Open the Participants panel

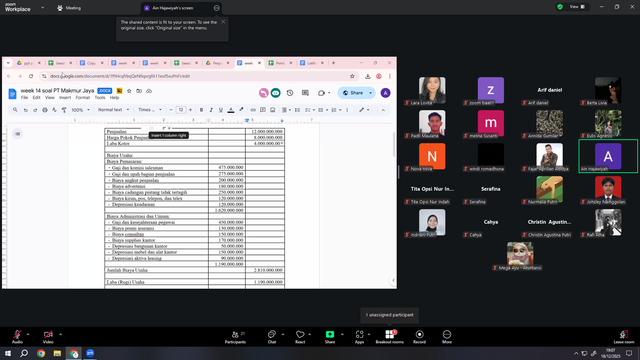click(x=236, y=336)
